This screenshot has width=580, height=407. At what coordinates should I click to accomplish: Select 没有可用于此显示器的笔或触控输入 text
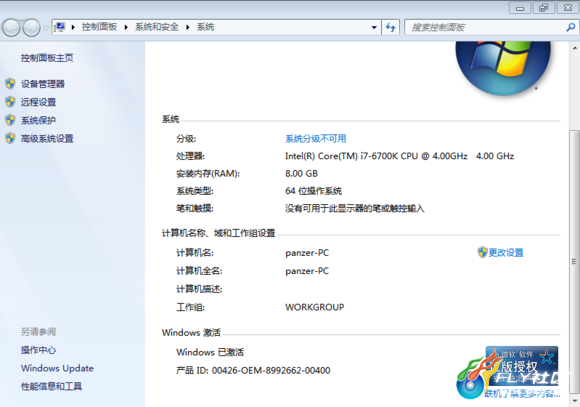[355, 208]
